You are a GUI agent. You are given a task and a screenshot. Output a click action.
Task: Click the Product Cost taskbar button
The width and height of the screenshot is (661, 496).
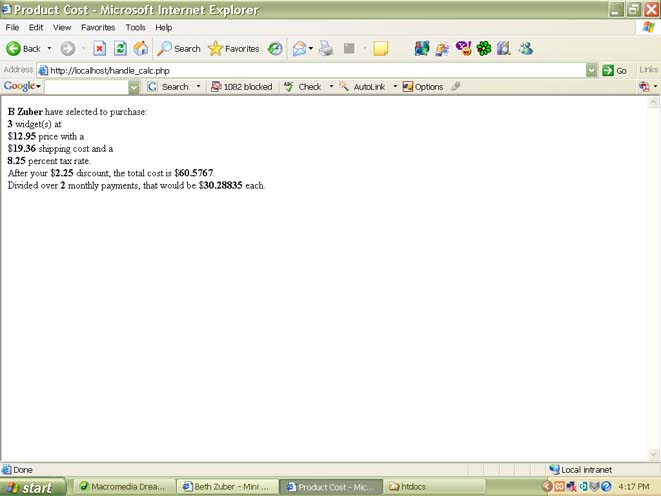(x=331, y=487)
